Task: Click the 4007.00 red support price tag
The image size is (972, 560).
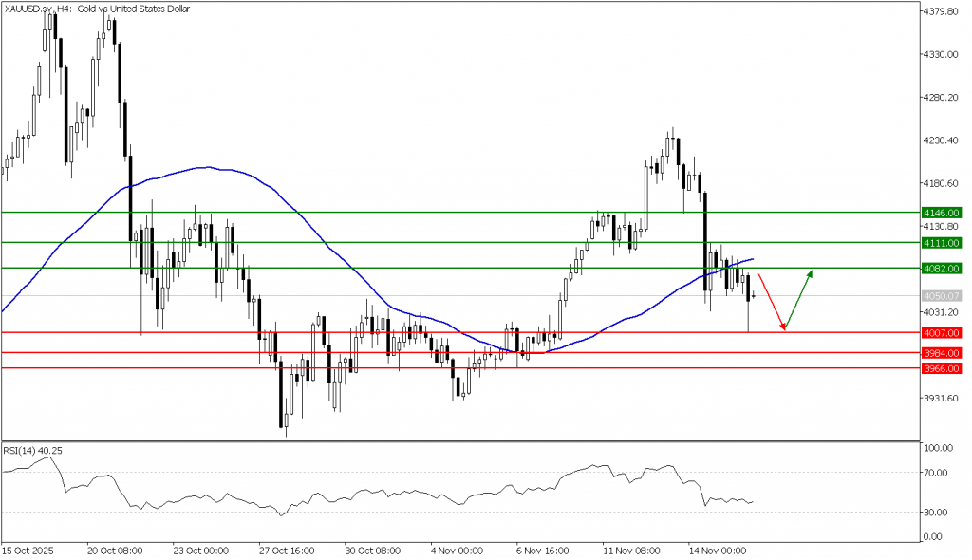Action: (x=943, y=334)
